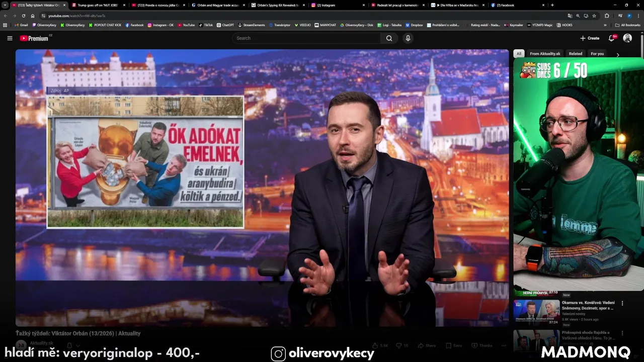
Task: Open the StreamElements bookmark
Action: click(252, 25)
